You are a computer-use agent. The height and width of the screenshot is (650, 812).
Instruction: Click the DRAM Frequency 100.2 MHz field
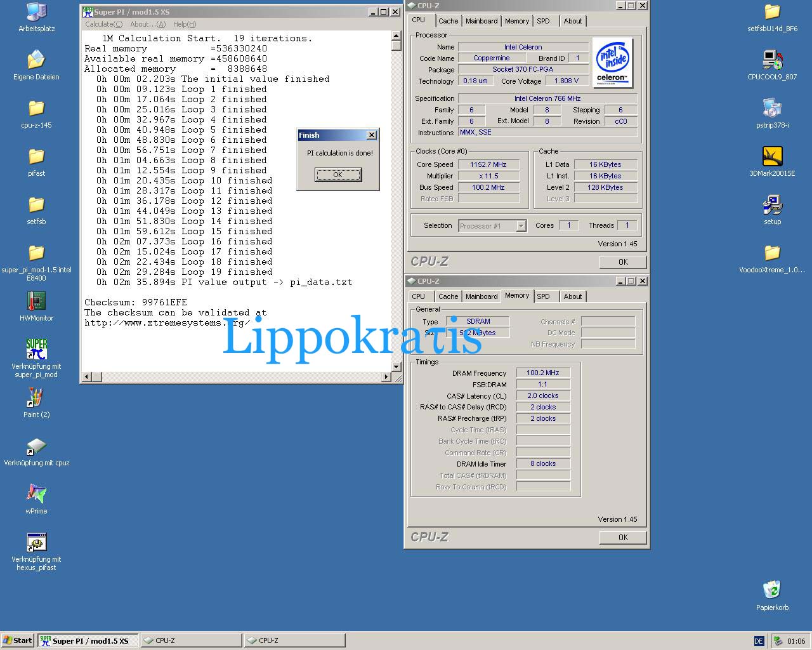click(543, 373)
